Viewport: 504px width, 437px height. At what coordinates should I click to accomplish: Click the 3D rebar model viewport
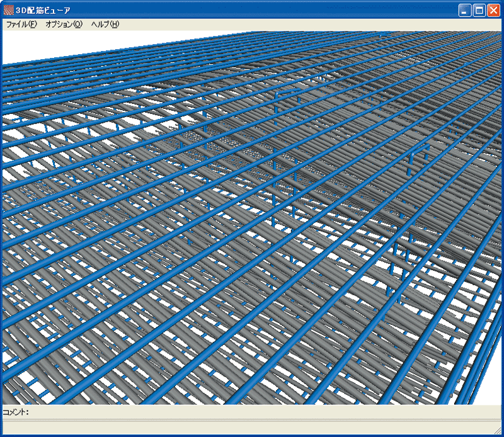(x=251, y=217)
